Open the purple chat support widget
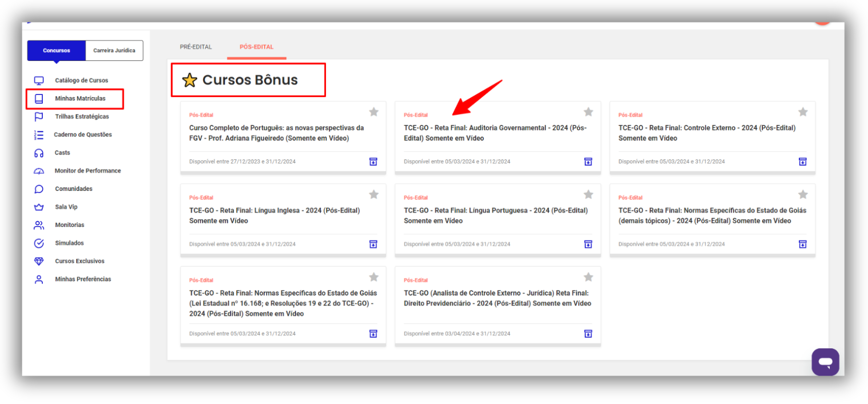Screen dimensions: 868x404 pos(825,362)
